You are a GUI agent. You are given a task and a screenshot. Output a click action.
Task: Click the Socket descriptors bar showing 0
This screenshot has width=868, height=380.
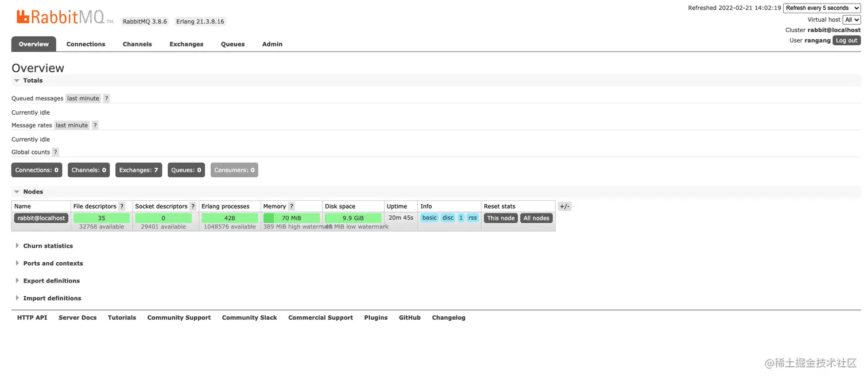[164, 218]
